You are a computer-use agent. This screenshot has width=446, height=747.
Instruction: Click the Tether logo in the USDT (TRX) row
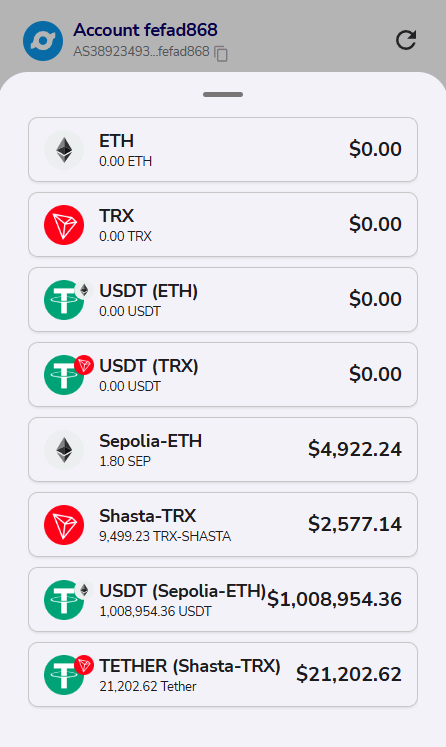64,375
